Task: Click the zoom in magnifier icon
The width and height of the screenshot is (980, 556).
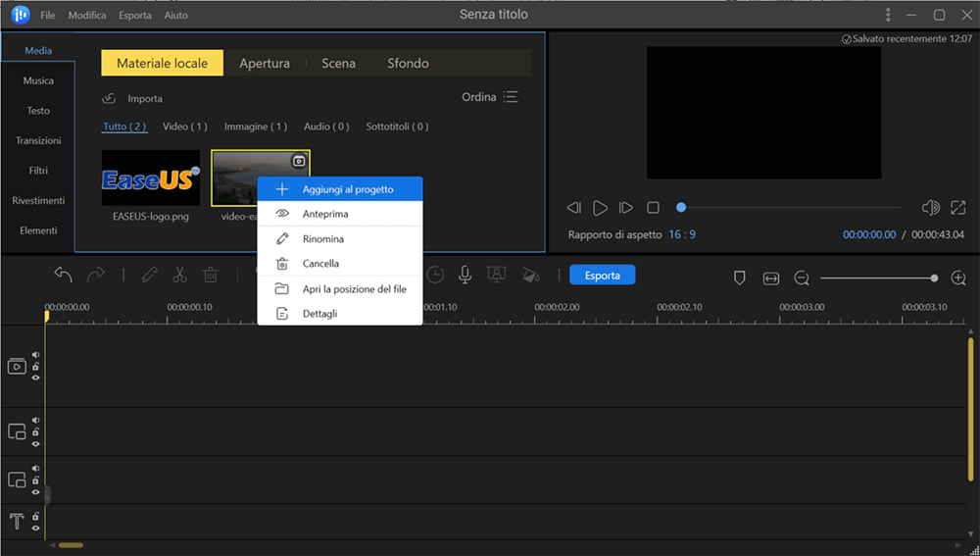Action: click(956, 278)
